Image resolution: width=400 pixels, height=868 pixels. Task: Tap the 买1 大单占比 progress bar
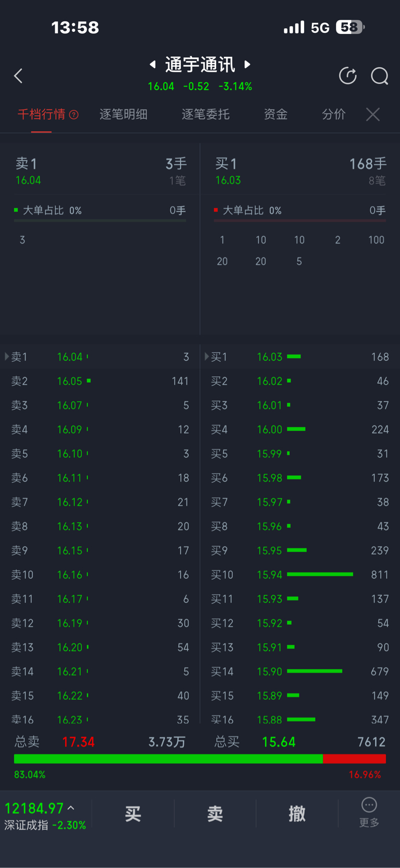pos(300,221)
